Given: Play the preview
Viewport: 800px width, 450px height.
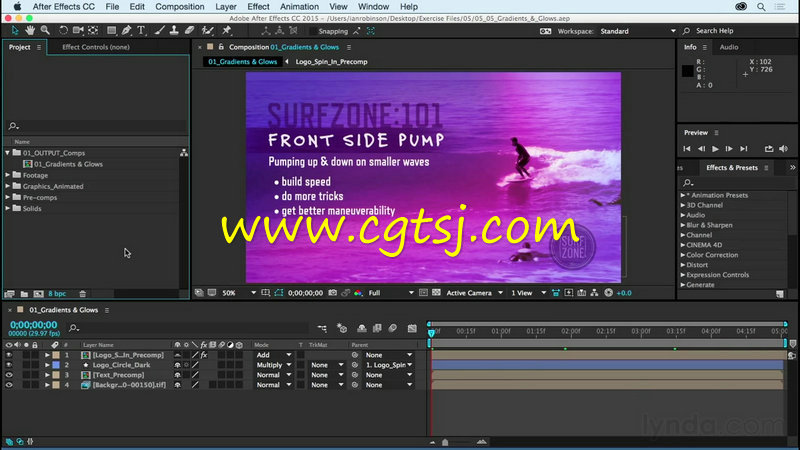Looking at the screenshot, I should (x=715, y=149).
